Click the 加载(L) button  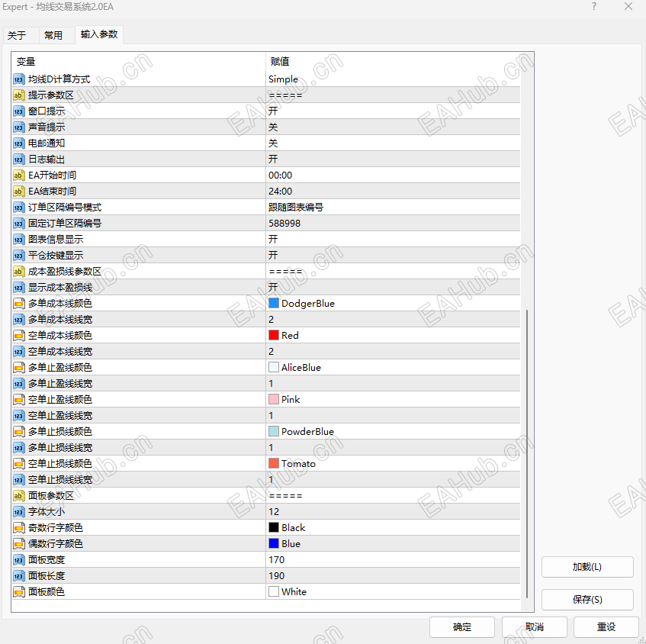pos(587,567)
